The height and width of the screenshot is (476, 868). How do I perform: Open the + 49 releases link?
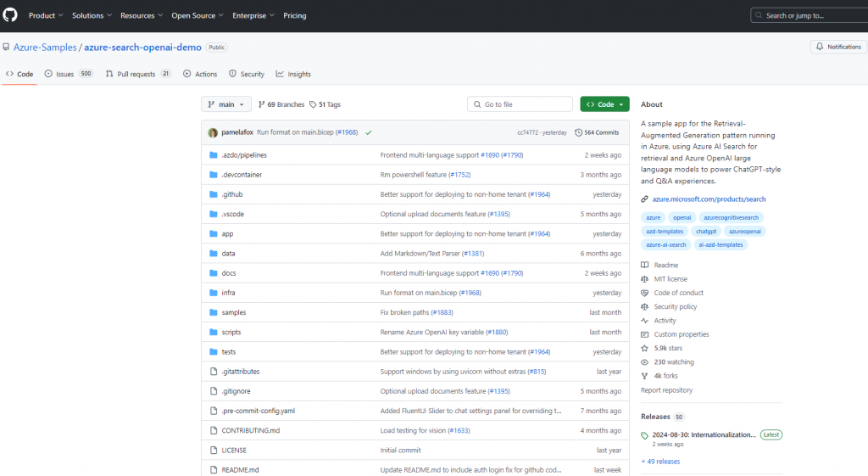click(660, 462)
